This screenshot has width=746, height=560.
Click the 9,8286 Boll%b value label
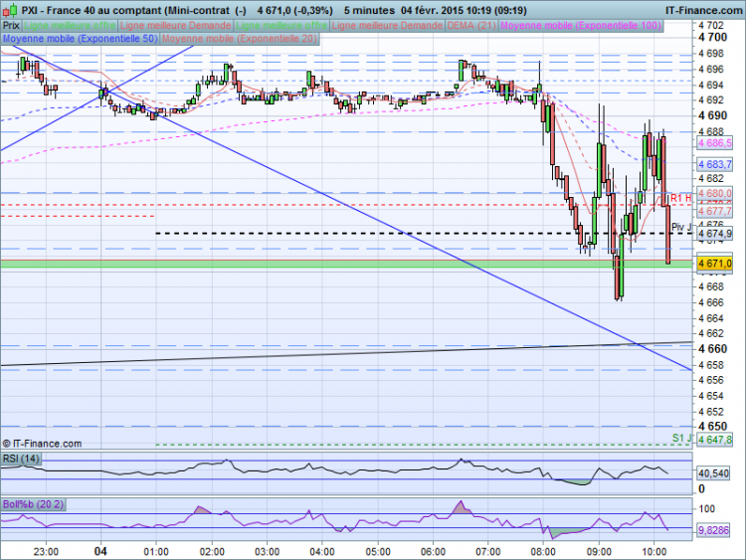click(713, 530)
